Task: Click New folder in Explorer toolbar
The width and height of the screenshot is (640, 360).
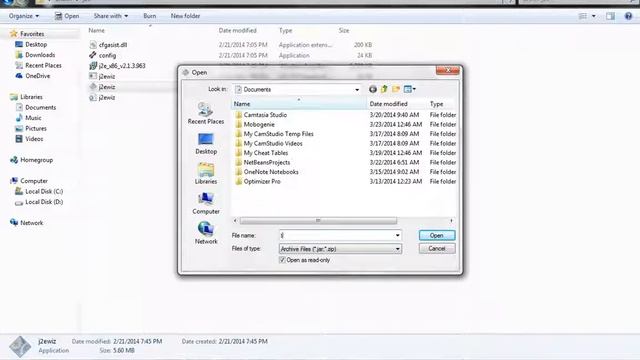Action: coord(185,16)
